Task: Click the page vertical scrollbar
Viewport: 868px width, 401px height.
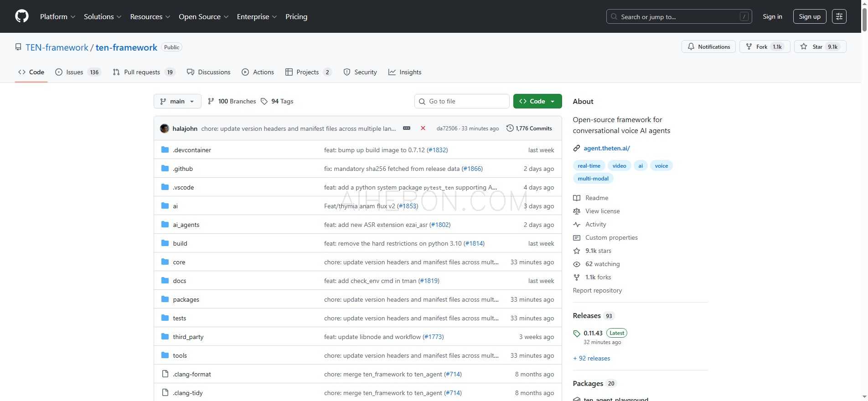Action: point(864,182)
